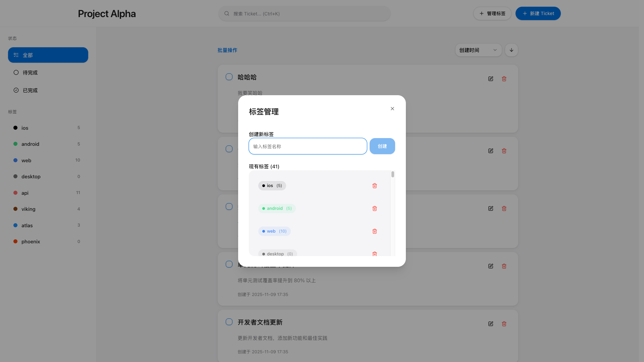Check the 哈哈哈 ticket checkbox
Screen dimensions: 644x362
coord(229,77)
